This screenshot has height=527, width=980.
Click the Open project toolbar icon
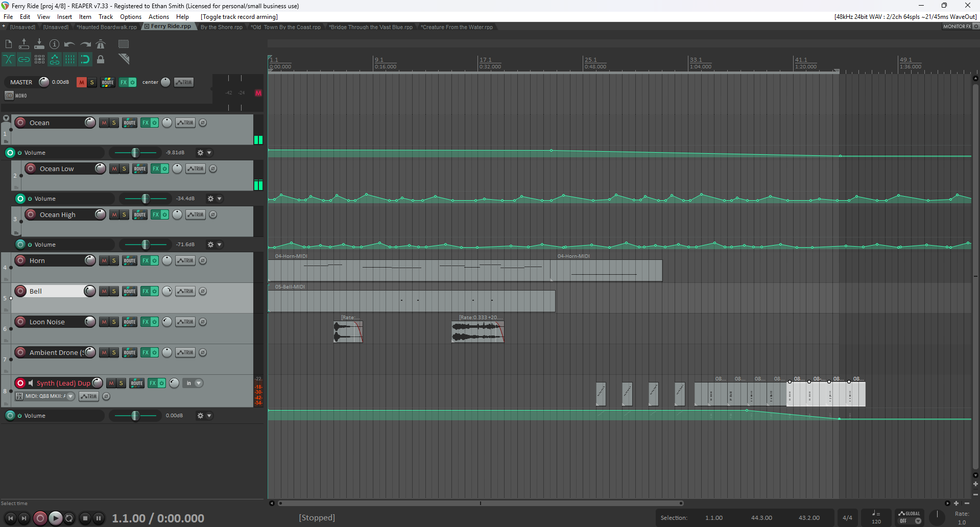click(24, 44)
